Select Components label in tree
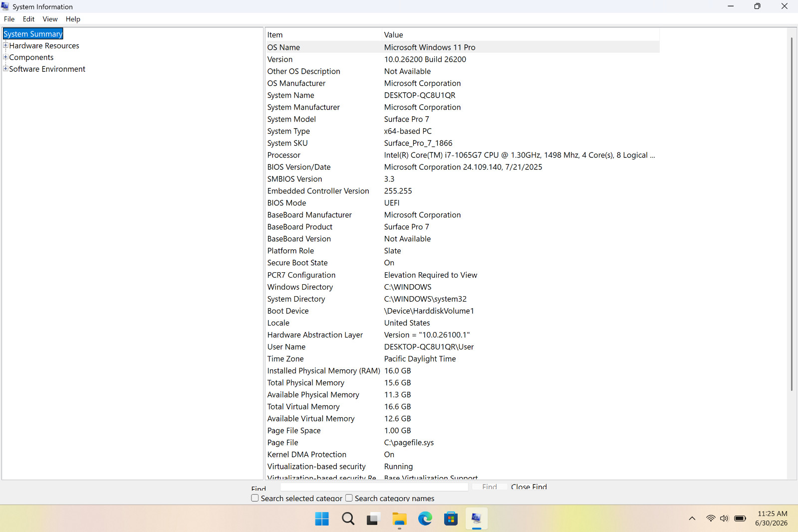Viewport: 798px width, 532px height. (x=31, y=57)
